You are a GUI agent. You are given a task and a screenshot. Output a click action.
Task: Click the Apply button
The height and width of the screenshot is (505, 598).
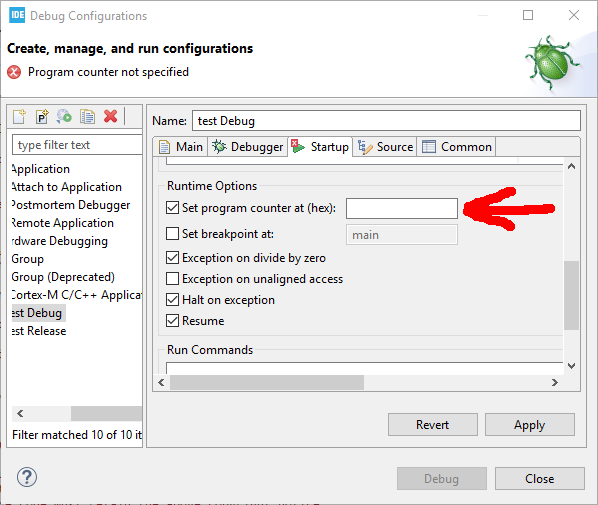click(529, 425)
